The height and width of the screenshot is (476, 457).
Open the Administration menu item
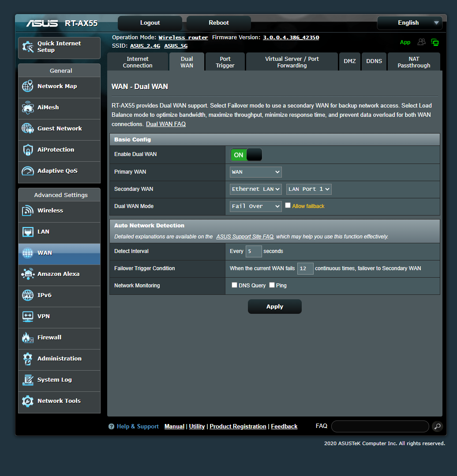click(x=59, y=360)
